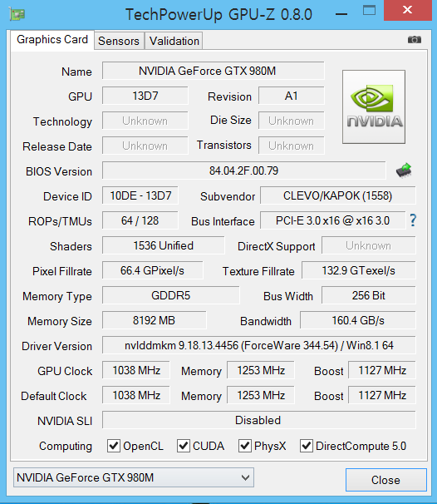Switch to the Sensors tab

(x=119, y=41)
